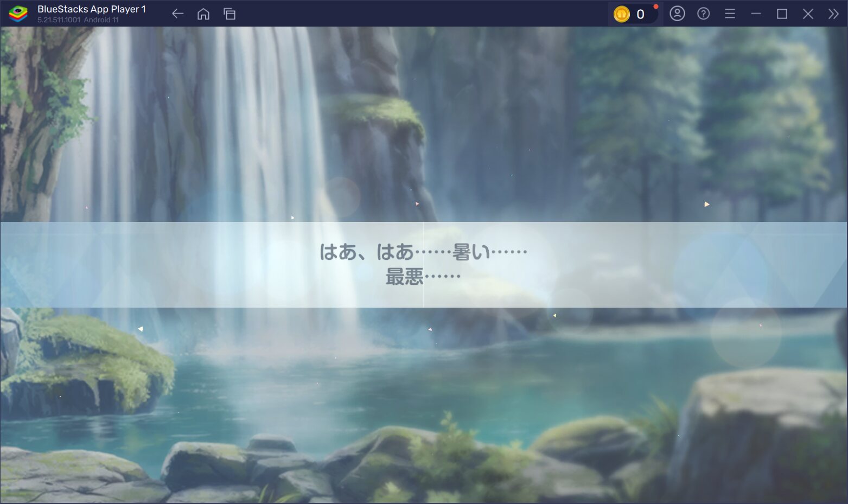The height and width of the screenshot is (504, 848).
Task: Close the BlueStacks App Player window
Action: point(808,14)
